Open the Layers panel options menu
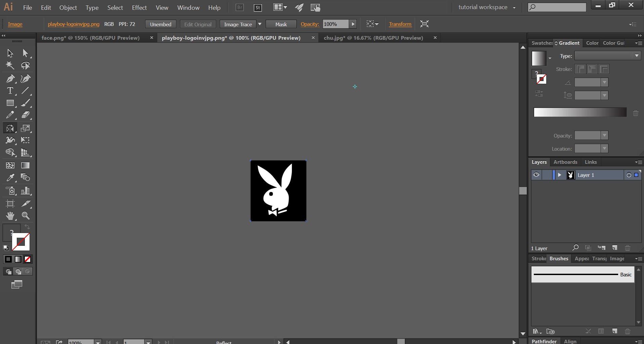 click(x=638, y=162)
